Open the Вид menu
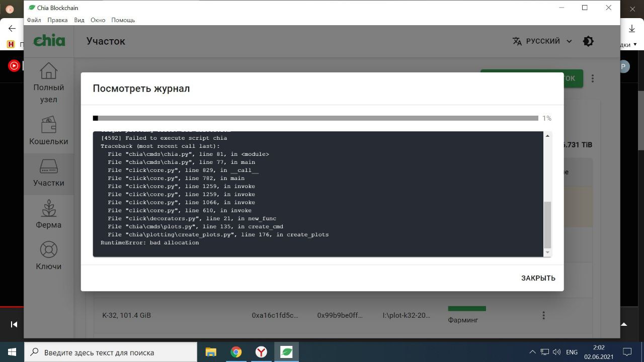The width and height of the screenshot is (644, 362). 79,20
